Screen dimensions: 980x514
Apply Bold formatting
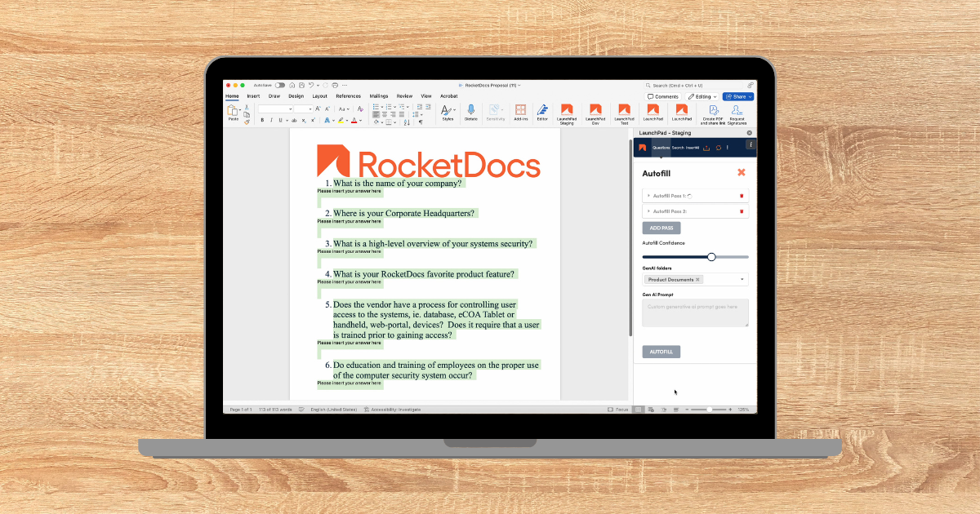262,120
